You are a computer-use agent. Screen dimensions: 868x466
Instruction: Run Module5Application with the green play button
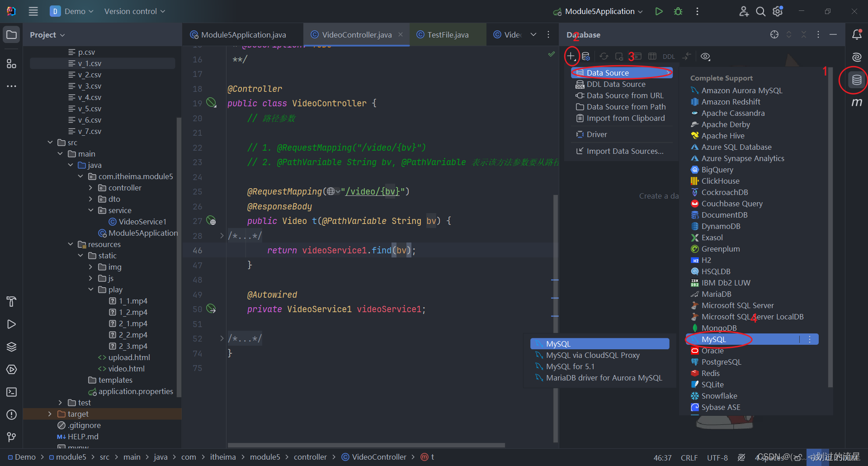[x=659, y=11]
